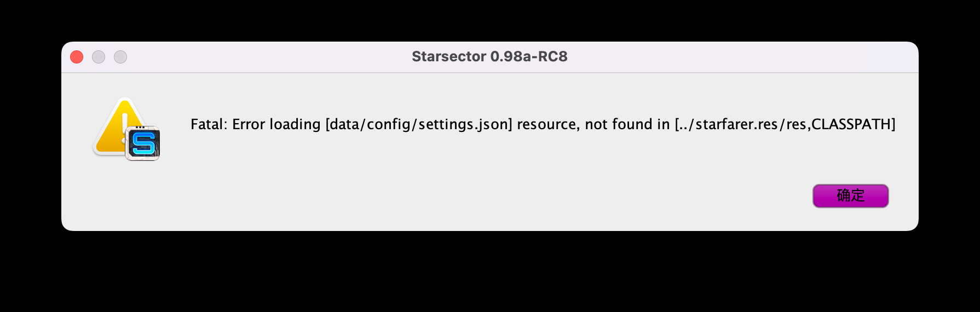This screenshot has width=980, height=312.
Task: Click the word Fatal in error message
Action: coord(206,124)
